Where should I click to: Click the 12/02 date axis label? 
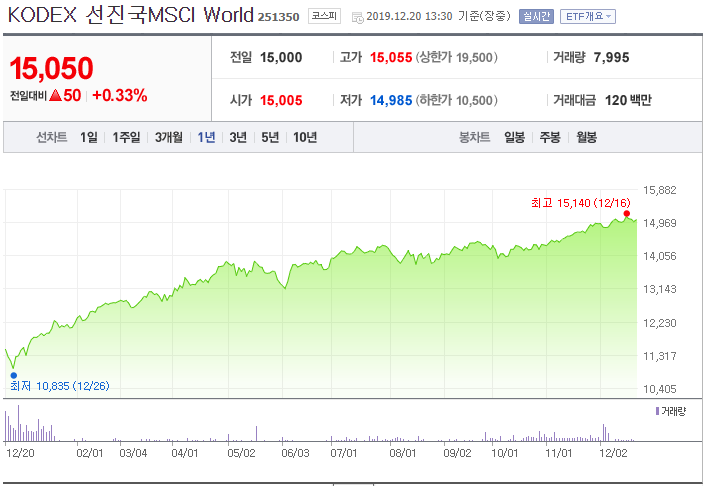tap(613, 453)
